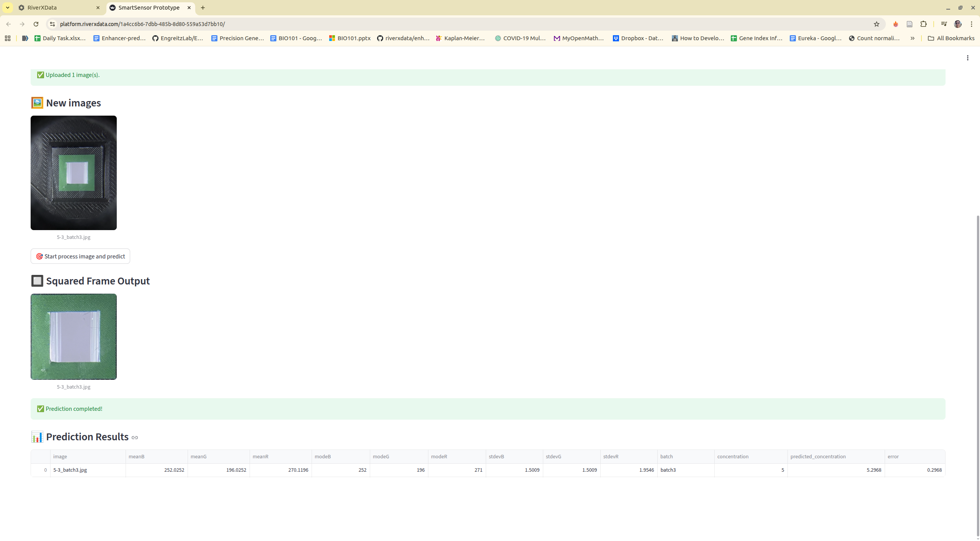Close the SmartSensor Prototype tab
Screen dimensions: 980x541
[x=189, y=8]
